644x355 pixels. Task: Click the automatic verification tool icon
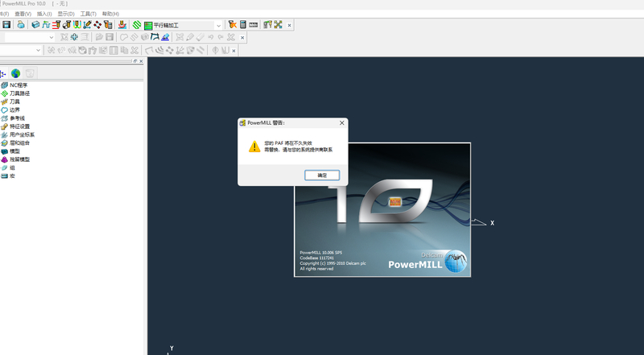pos(108,25)
